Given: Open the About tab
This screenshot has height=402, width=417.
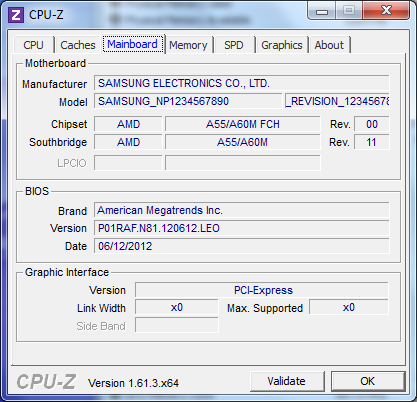Looking at the screenshot, I should [x=329, y=45].
